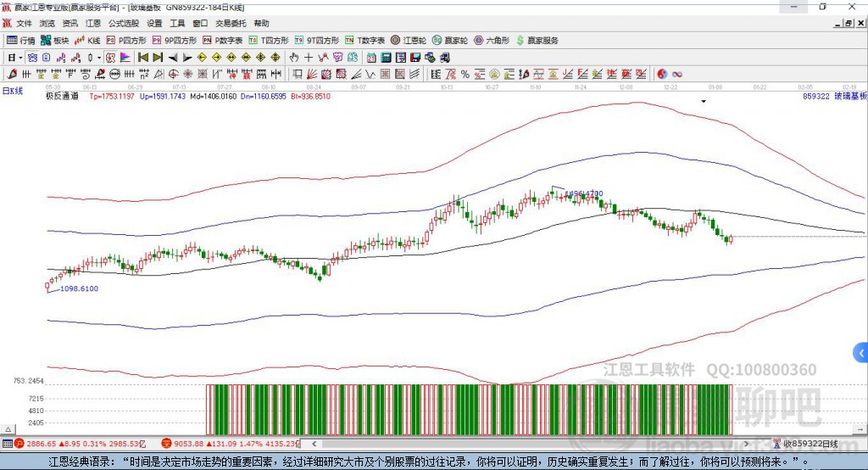
Task: Click the black right arrow icon
Action: coord(187,58)
